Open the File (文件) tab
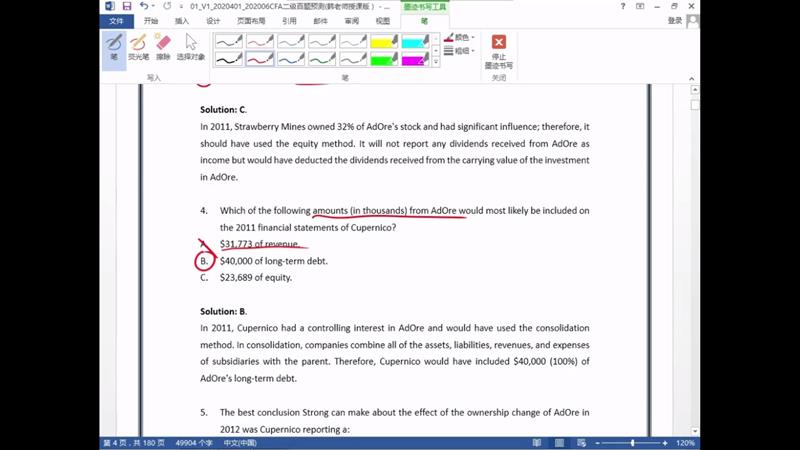Viewport: 800px width, 450px height. (116, 20)
